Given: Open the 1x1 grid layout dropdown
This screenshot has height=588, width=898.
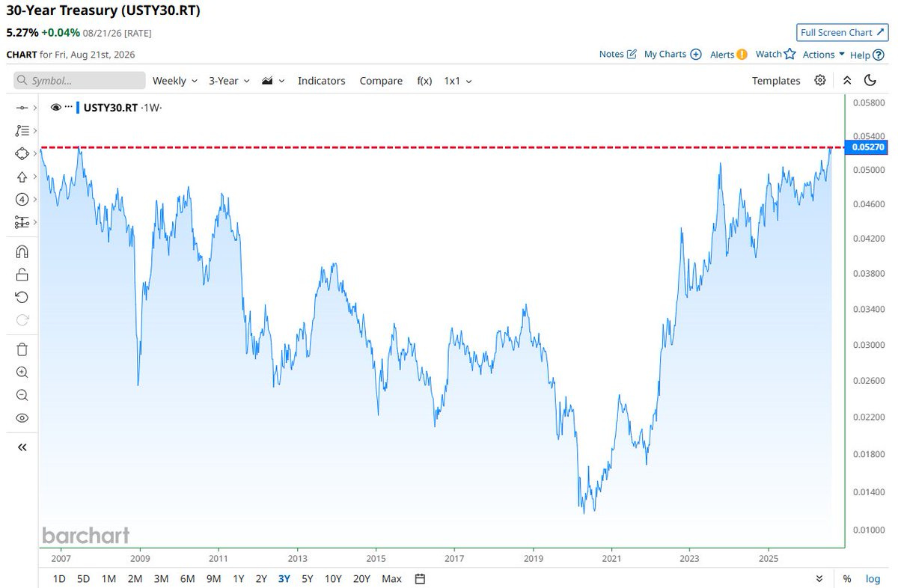Looking at the screenshot, I should 458,81.
